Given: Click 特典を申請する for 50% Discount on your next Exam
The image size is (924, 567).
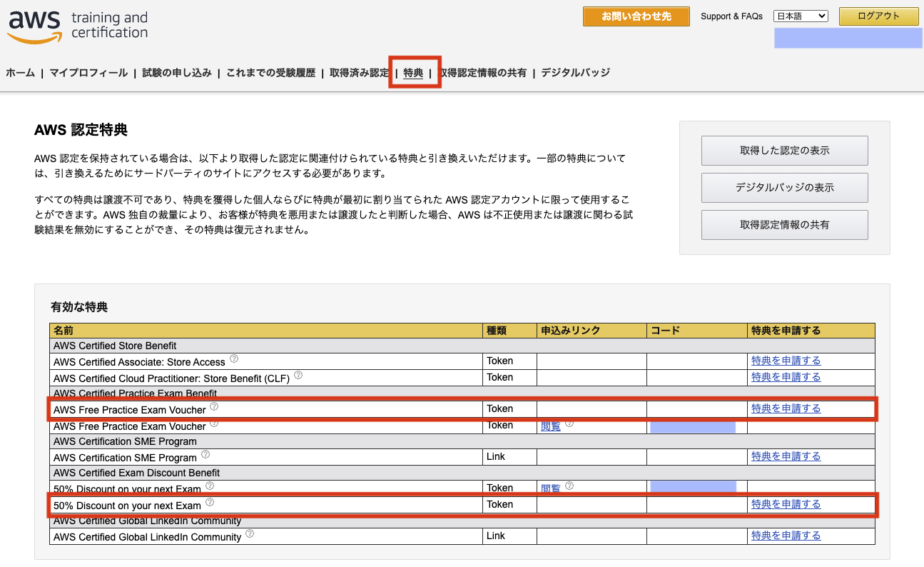Looking at the screenshot, I should tap(786, 504).
